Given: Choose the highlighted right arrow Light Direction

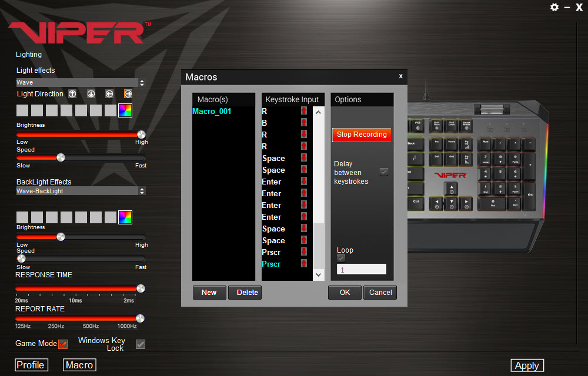Looking at the screenshot, I should click(128, 94).
